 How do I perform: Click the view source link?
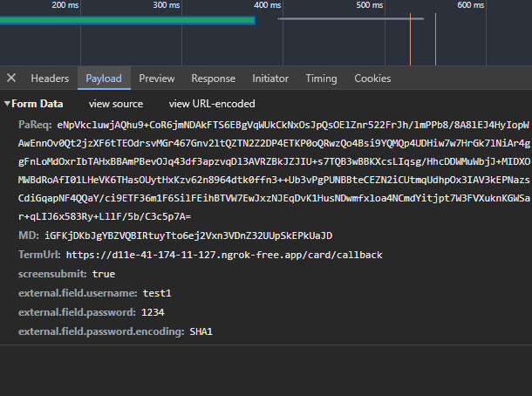click(116, 104)
